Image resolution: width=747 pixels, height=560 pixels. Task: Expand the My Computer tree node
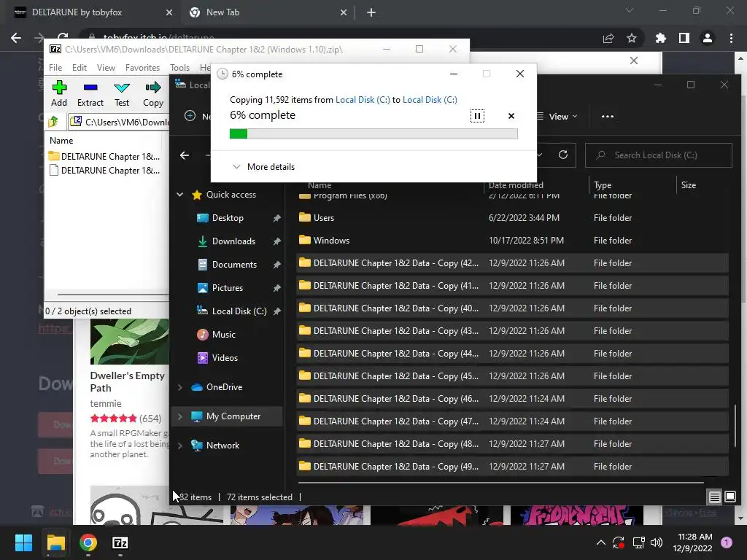[180, 416]
